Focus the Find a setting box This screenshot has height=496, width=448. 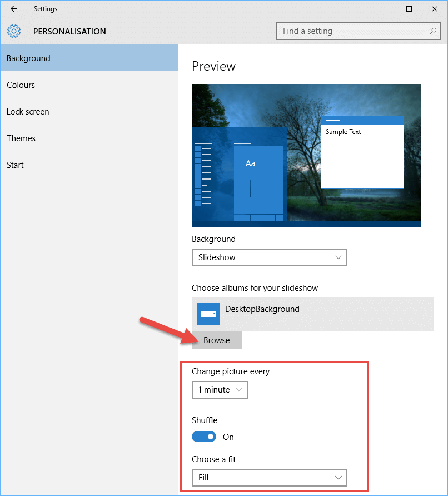(x=358, y=31)
